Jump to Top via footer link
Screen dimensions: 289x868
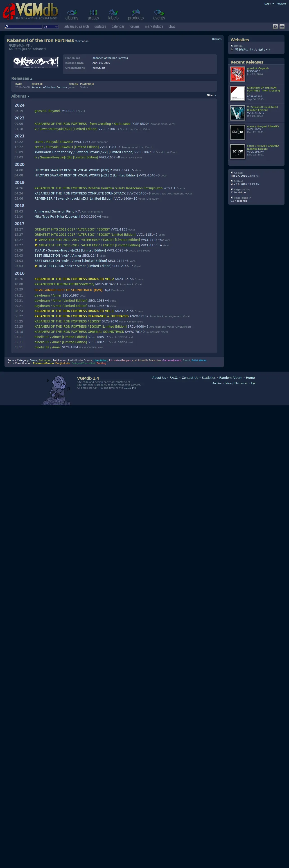click(x=252, y=383)
